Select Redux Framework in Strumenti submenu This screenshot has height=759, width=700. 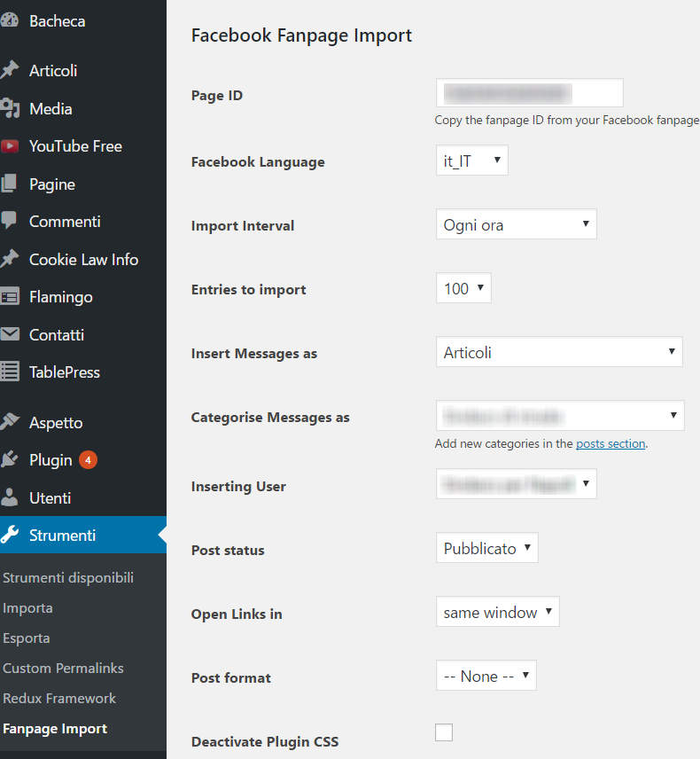(59, 698)
